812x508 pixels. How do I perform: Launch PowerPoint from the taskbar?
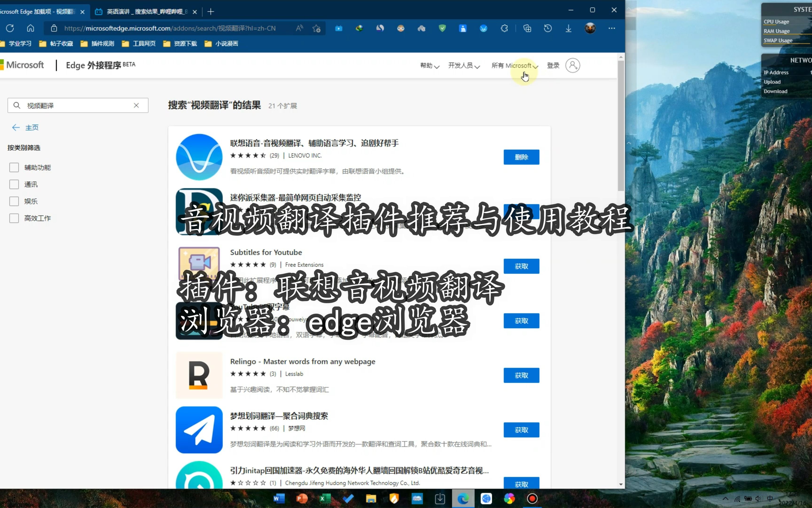302,499
